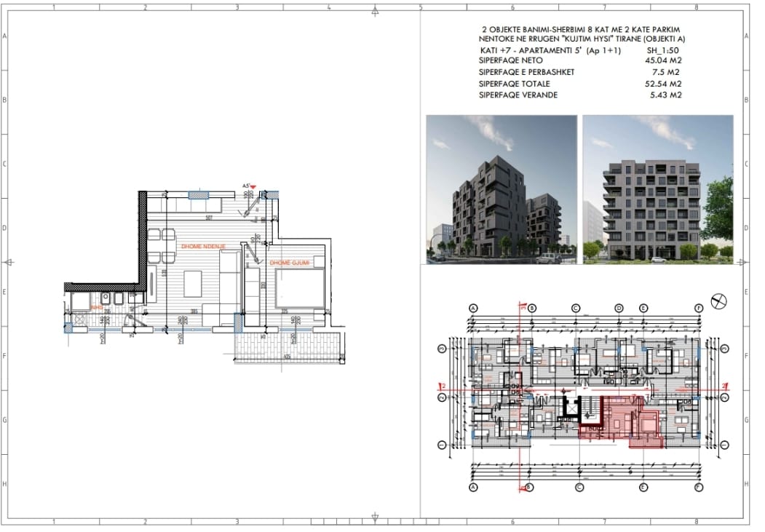Open the right building facade rendering

(657, 189)
